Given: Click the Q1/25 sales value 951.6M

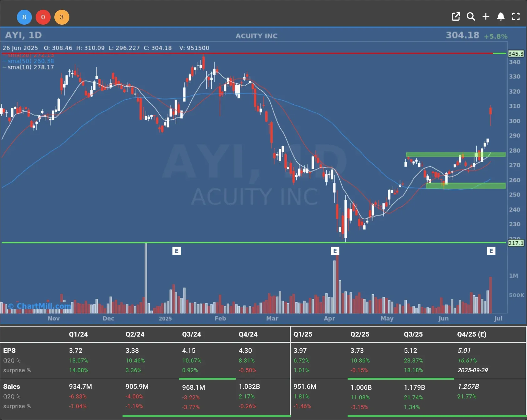Looking at the screenshot, I should point(305,387).
